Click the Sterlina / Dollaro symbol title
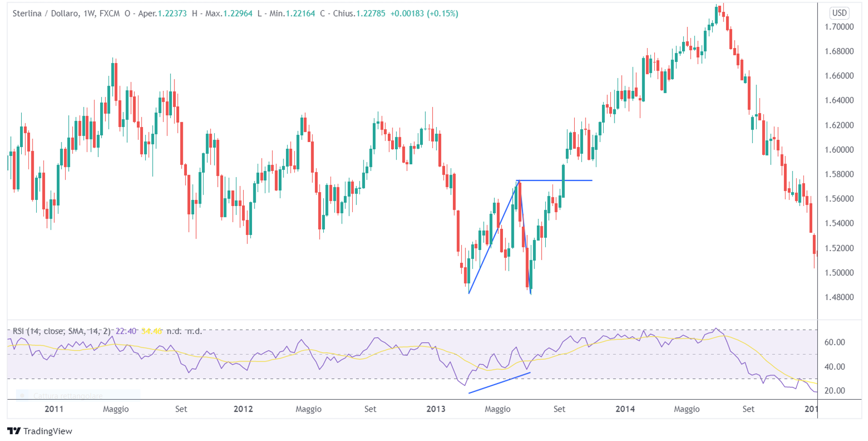The width and height of the screenshot is (868, 441). (x=46, y=13)
